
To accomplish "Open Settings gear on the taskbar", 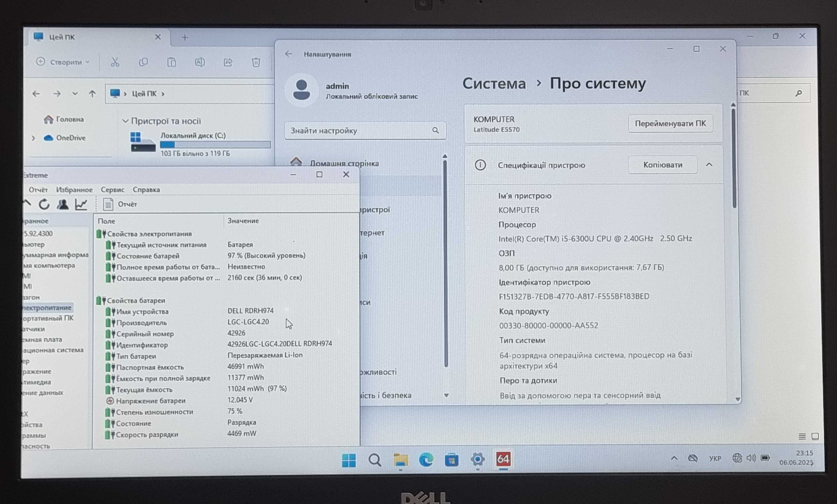I will pyautogui.click(x=477, y=460).
